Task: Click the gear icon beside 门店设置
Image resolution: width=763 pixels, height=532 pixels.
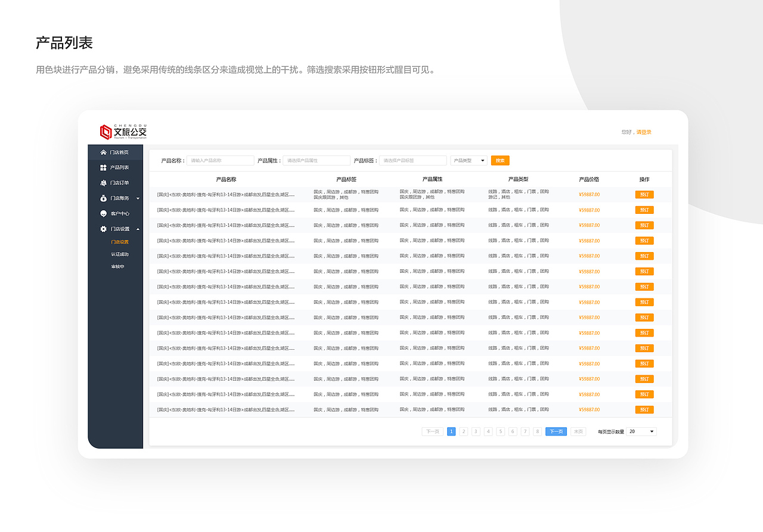Action: click(103, 229)
